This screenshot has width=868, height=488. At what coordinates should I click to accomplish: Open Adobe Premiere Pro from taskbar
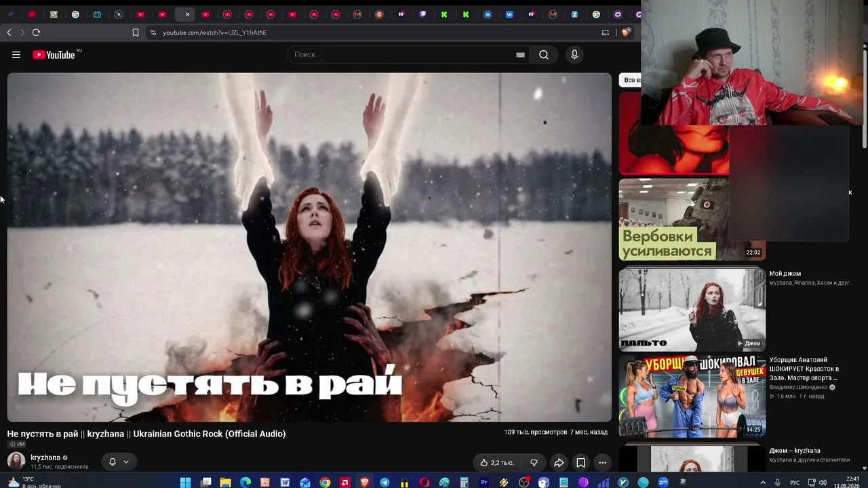click(x=484, y=483)
